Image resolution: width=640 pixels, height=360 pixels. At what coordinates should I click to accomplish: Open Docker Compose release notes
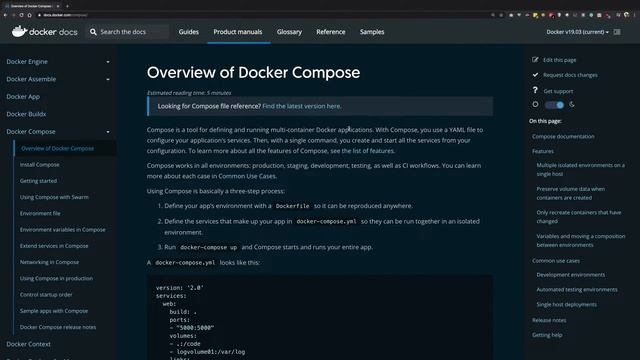pyautogui.click(x=58, y=327)
